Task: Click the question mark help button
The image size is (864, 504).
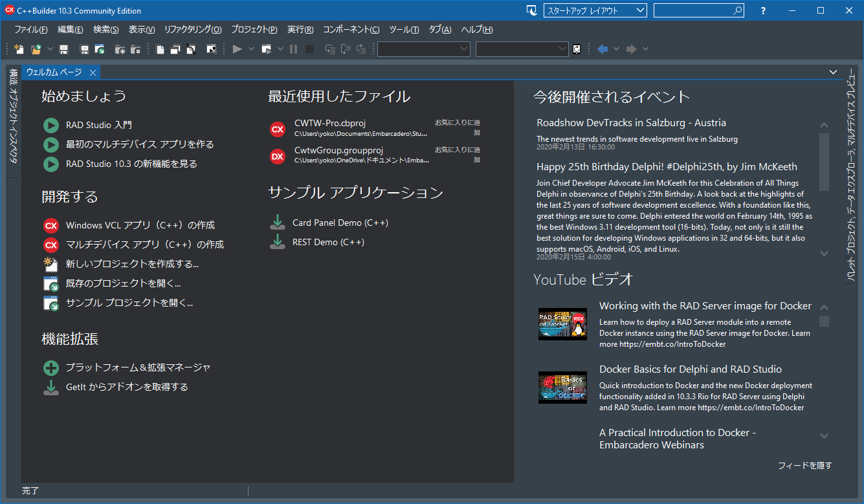Action: [x=764, y=10]
